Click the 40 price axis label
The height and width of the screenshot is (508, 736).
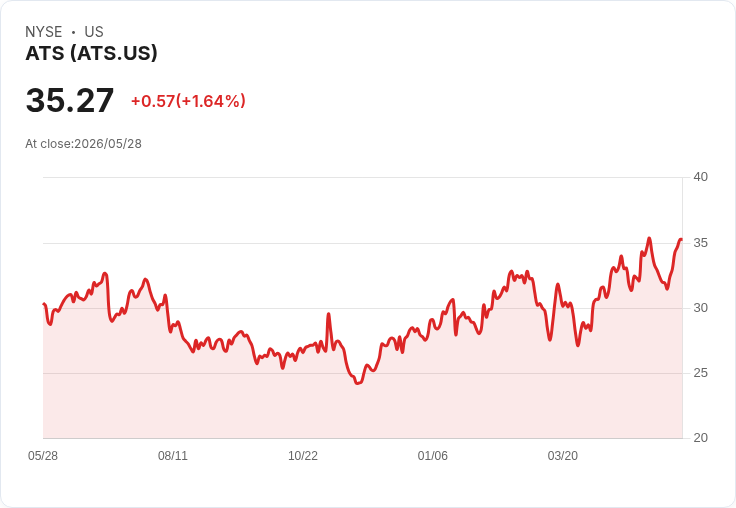click(700, 177)
